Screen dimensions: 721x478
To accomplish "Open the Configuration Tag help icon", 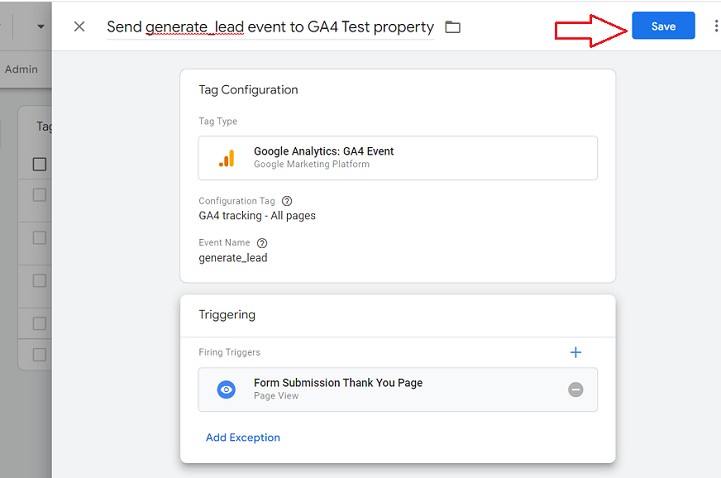I will click(287, 201).
